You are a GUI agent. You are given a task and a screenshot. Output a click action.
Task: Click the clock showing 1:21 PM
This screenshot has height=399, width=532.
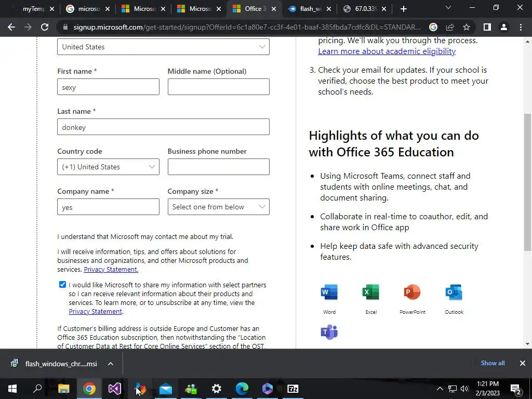(487, 384)
